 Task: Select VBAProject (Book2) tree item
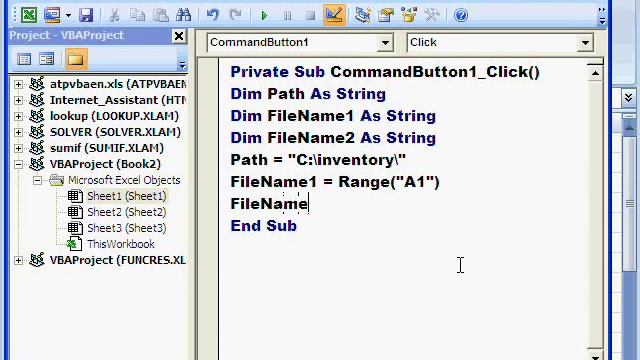pyautogui.click(x=105, y=164)
